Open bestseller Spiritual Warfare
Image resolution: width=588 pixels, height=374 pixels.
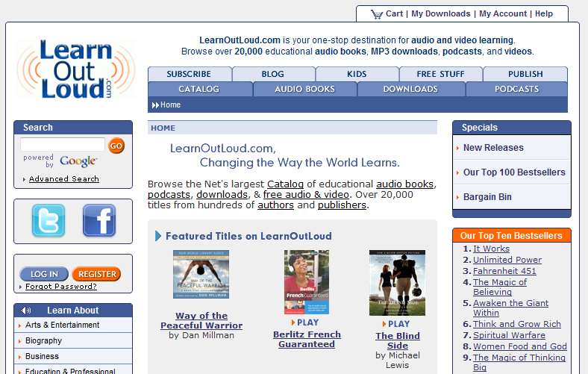coord(509,335)
